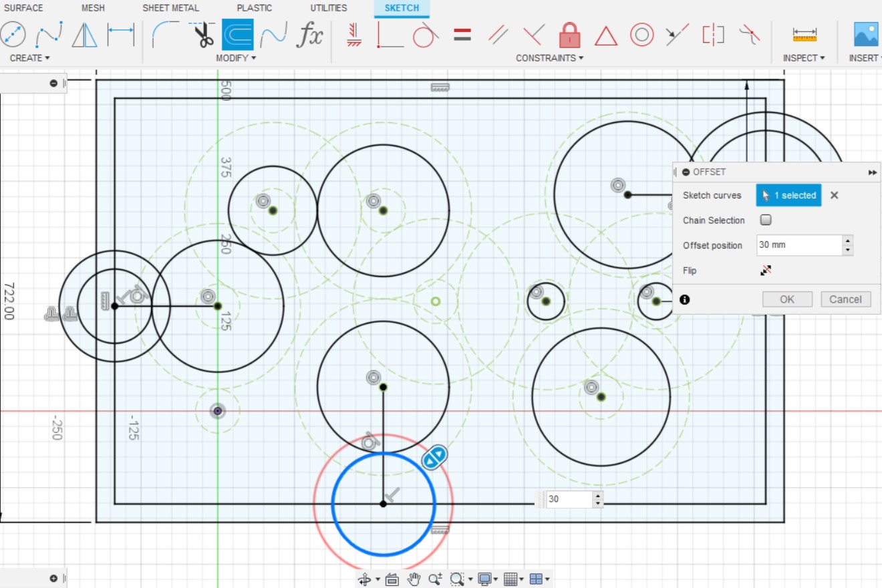This screenshot has width=882, height=588.
Task: Apply the Fix/UnFix lock constraint
Action: tap(569, 35)
